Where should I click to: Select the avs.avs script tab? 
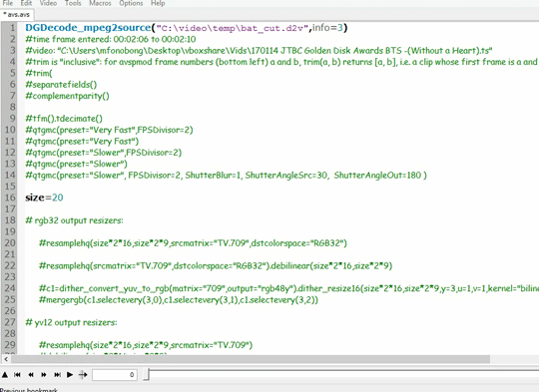click(x=17, y=14)
